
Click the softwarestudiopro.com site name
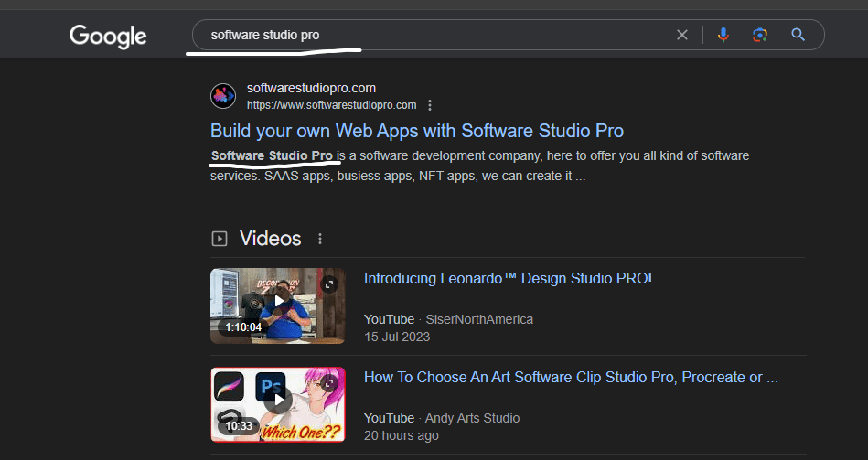311,88
